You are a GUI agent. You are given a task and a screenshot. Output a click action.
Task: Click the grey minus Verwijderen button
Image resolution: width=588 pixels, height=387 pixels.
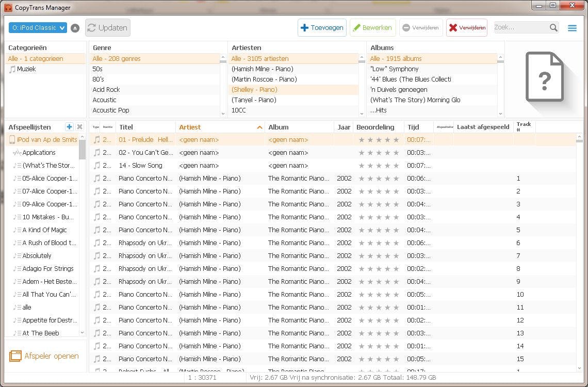pyautogui.click(x=421, y=28)
